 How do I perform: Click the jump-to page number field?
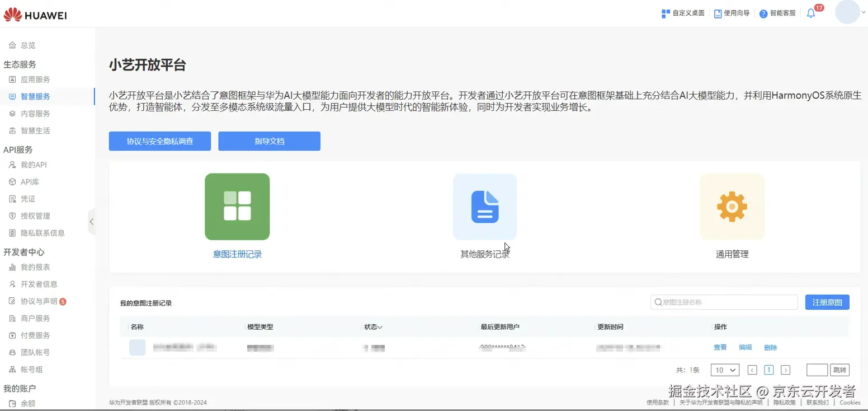pos(817,370)
